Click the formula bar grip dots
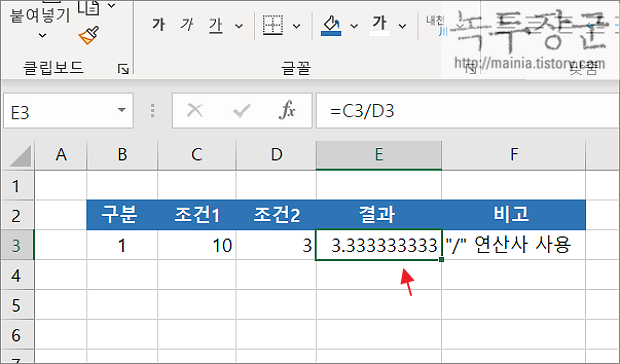 tap(153, 111)
